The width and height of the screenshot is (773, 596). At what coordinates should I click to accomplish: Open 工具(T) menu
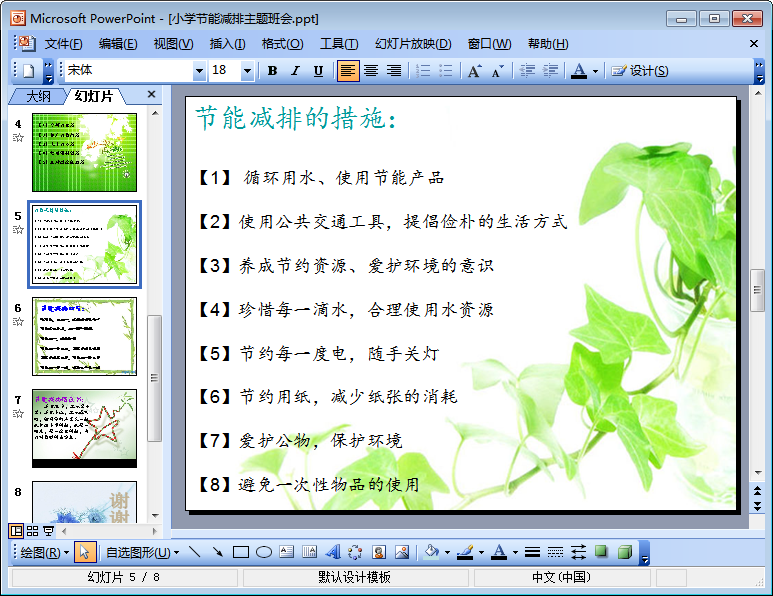[x=339, y=44]
